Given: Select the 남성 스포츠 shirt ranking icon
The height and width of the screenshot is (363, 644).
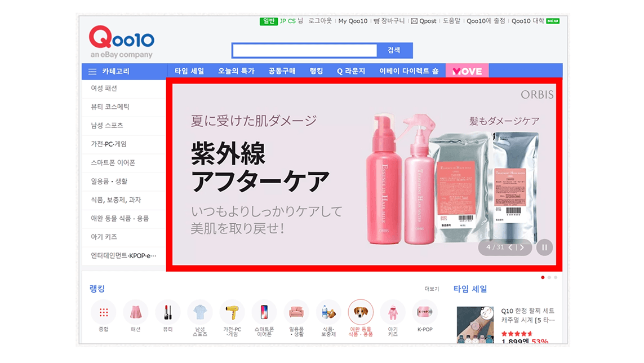Looking at the screenshot, I should click(199, 312).
